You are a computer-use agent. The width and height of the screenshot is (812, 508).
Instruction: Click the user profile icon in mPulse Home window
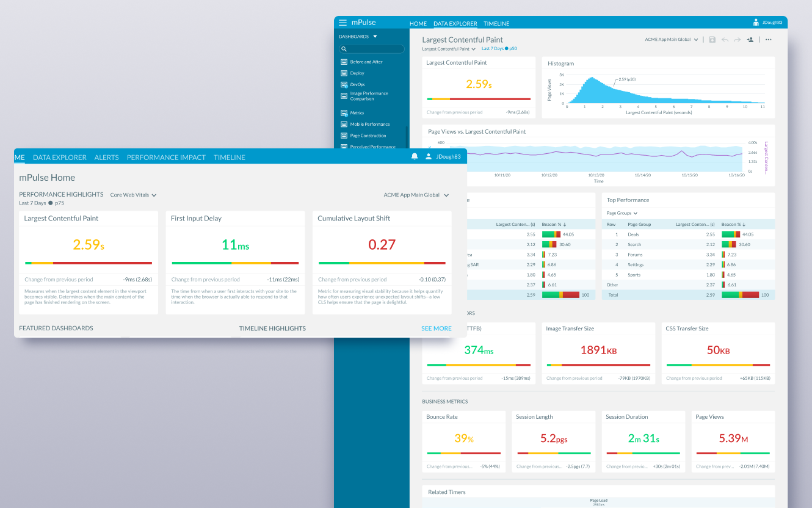(x=429, y=157)
